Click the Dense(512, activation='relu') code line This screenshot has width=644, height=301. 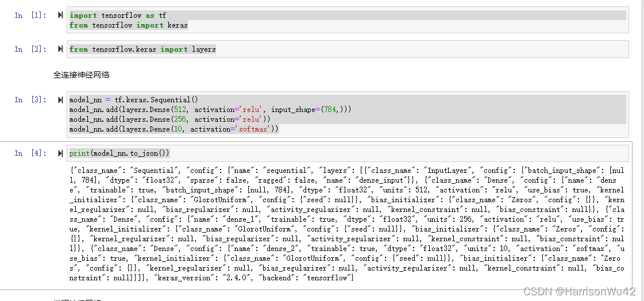210,110
